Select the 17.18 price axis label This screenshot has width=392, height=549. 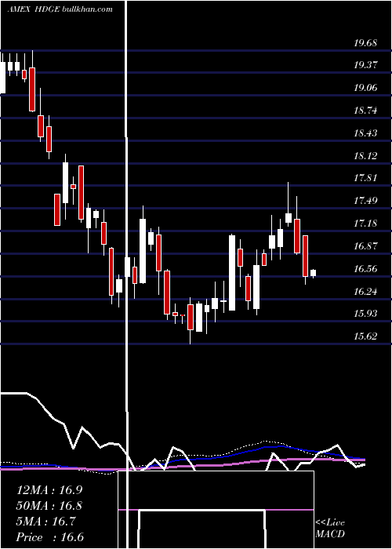tap(365, 224)
